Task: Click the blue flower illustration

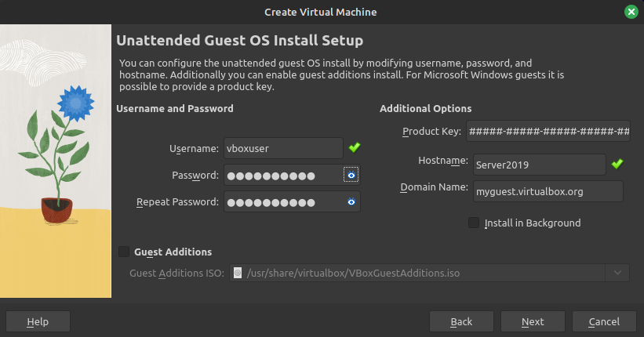Action: [75, 103]
